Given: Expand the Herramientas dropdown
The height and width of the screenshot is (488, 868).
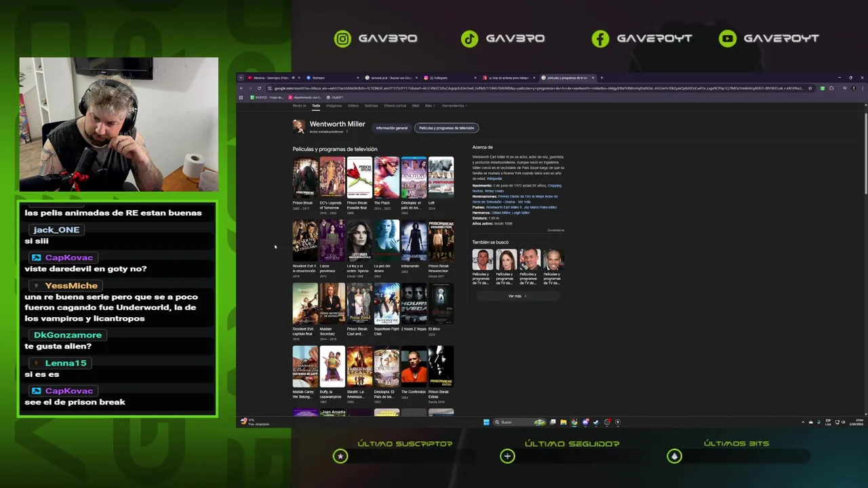Looking at the screenshot, I should pos(454,106).
